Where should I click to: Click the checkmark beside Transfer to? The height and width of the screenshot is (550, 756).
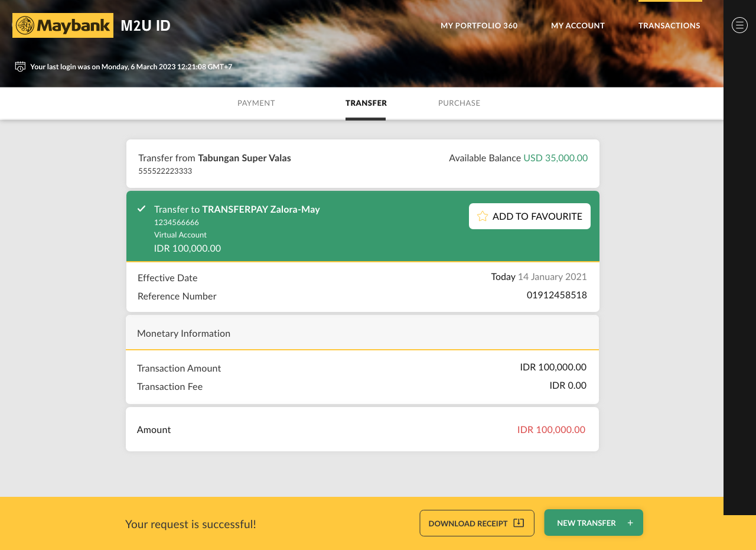(x=142, y=209)
